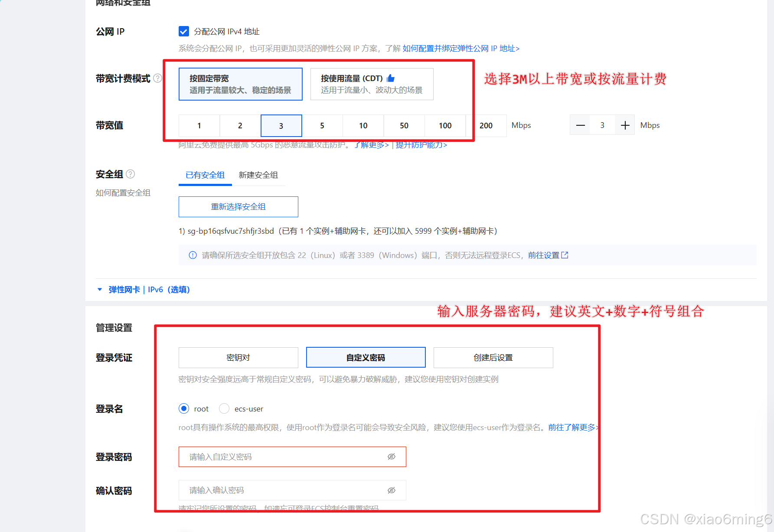Increase bandwidth with the plus button
The height and width of the screenshot is (532, 774).
[625, 125]
